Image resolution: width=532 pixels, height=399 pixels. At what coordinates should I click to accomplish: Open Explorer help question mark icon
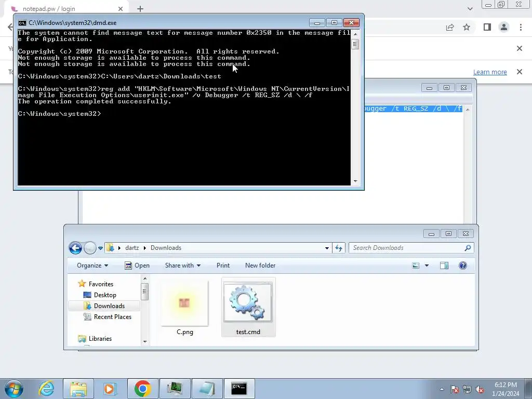(463, 265)
